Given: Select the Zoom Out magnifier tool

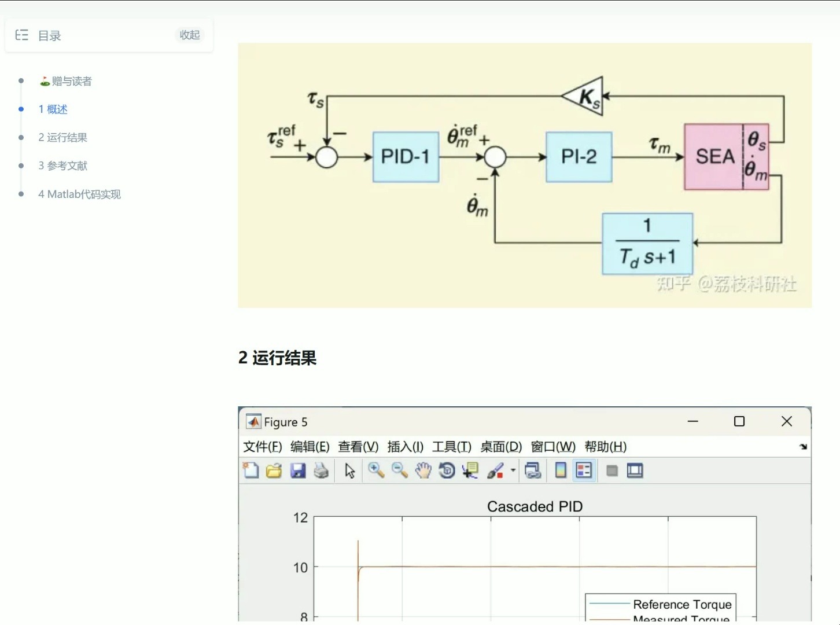Looking at the screenshot, I should 400,470.
